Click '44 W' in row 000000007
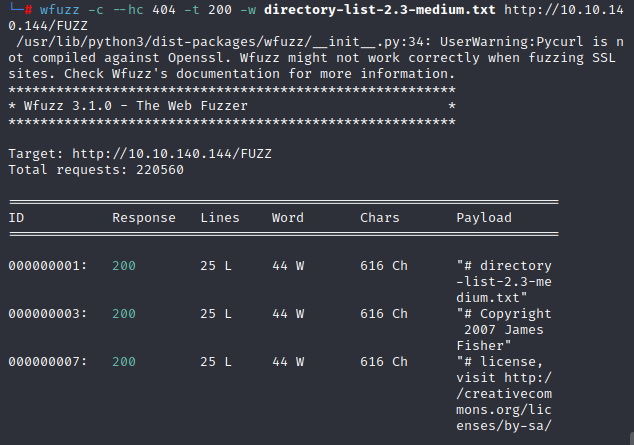This screenshot has height=445, width=634. coord(288,362)
